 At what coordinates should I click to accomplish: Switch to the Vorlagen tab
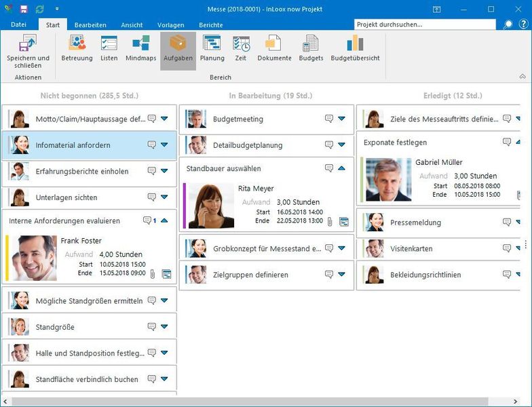coord(171,24)
